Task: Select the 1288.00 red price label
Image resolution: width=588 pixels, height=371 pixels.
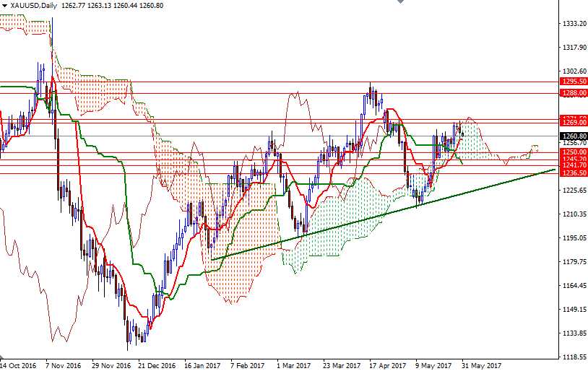Action: click(x=573, y=93)
